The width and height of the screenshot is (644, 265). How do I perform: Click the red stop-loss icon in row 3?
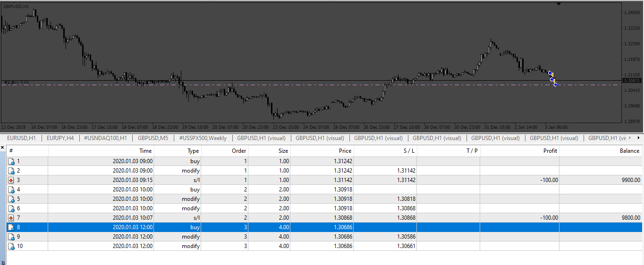click(11, 180)
